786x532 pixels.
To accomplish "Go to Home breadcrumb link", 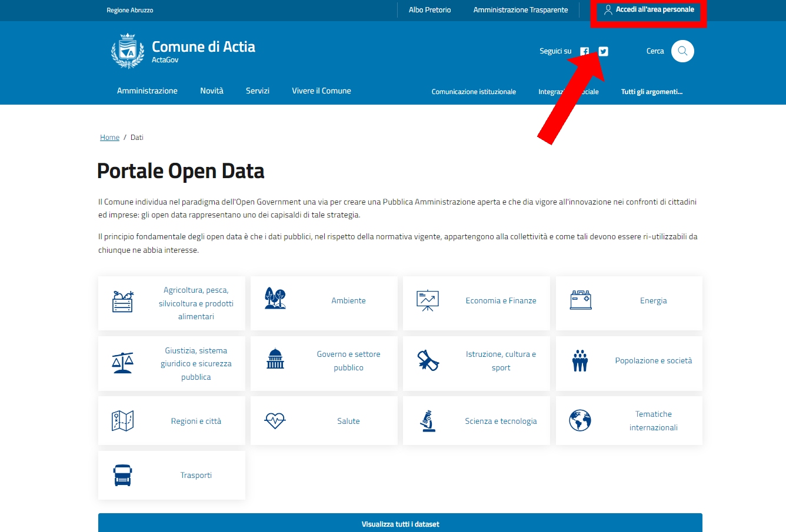I will pos(109,138).
